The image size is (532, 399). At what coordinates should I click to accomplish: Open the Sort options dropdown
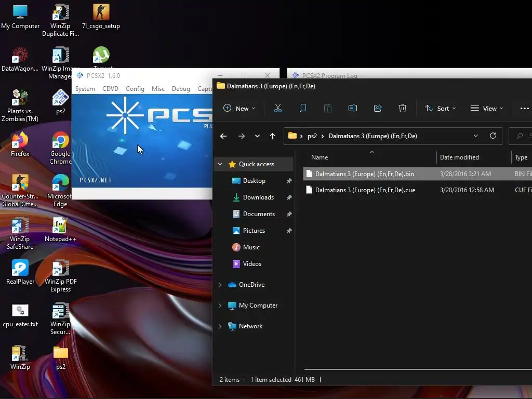point(440,108)
